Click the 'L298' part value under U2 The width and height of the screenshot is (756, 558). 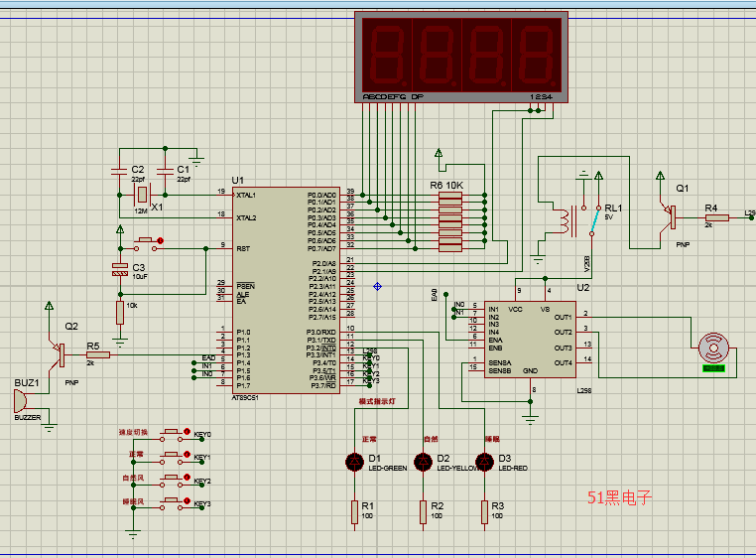click(x=584, y=390)
